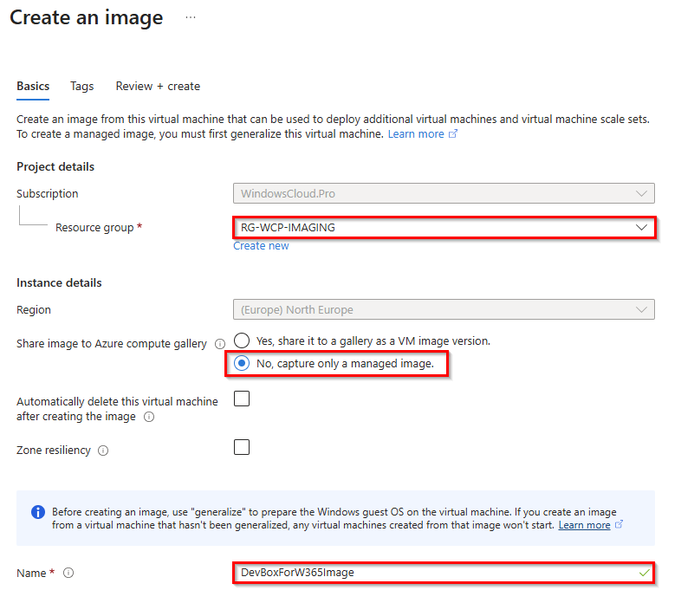The image size is (681, 616).
Task: Tick the Zone resiliency checkbox
Action: (x=242, y=447)
